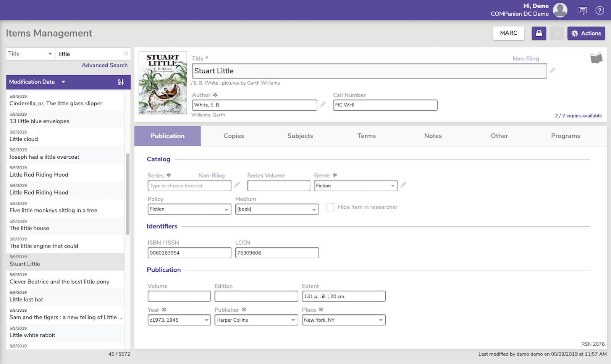Click the results list vertical scrollbar
The width and height of the screenshot is (611, 364).
[128, 194]
